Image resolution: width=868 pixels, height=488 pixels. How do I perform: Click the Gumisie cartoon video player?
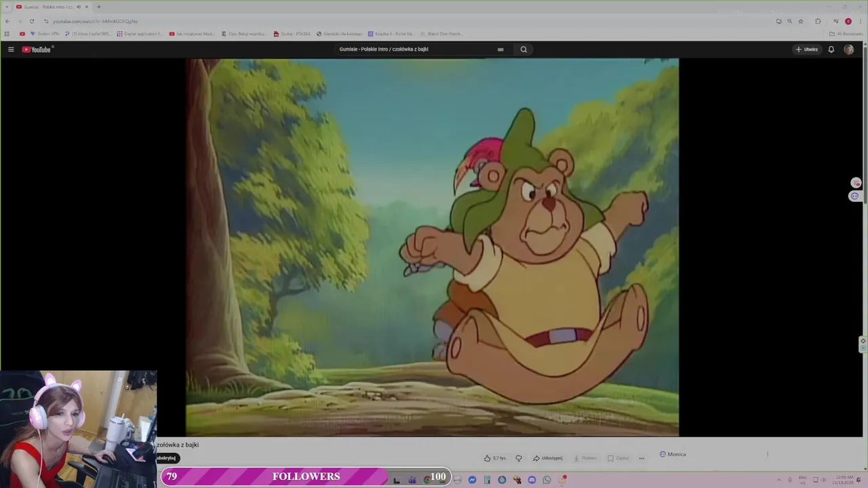[432, 247]
